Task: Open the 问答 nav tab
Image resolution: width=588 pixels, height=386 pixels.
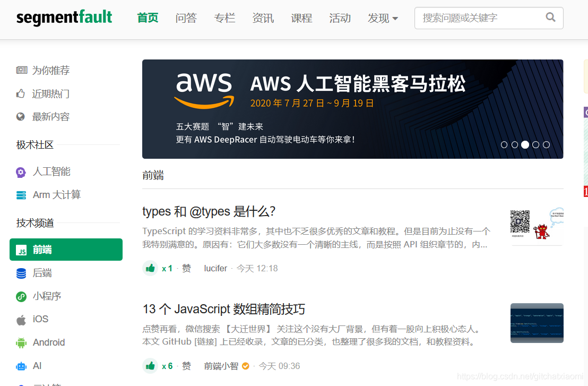Action: 186,18
